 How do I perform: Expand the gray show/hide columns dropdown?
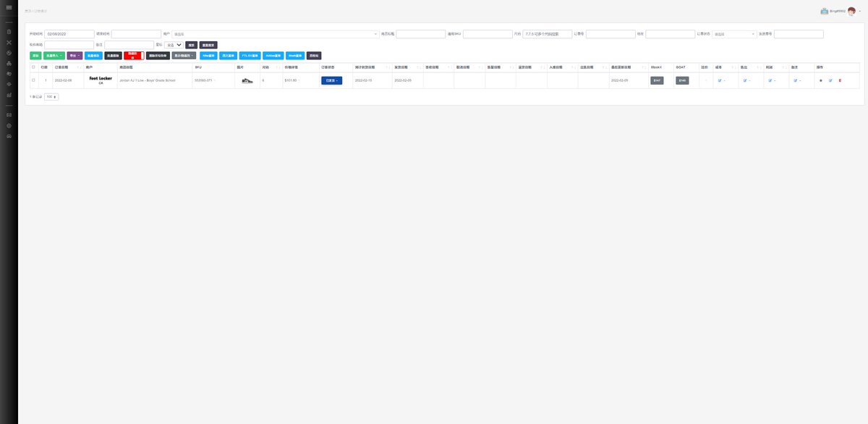coord(184,55)
